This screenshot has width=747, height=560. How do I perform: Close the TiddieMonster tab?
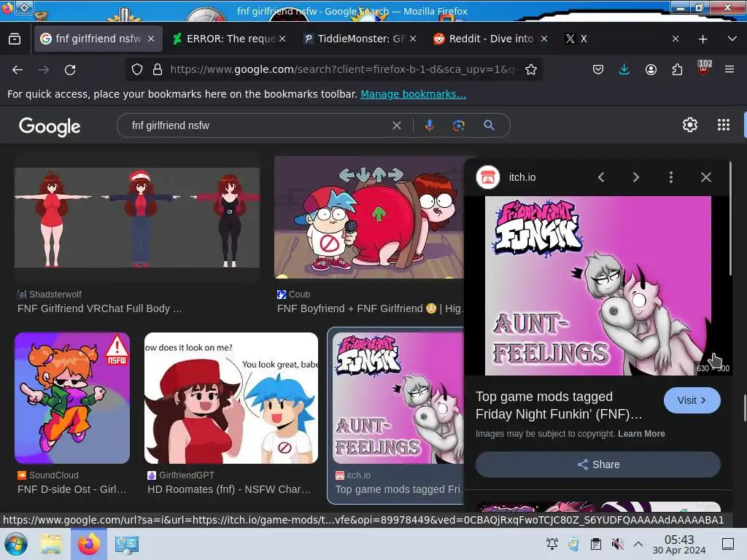click(413, 39)
